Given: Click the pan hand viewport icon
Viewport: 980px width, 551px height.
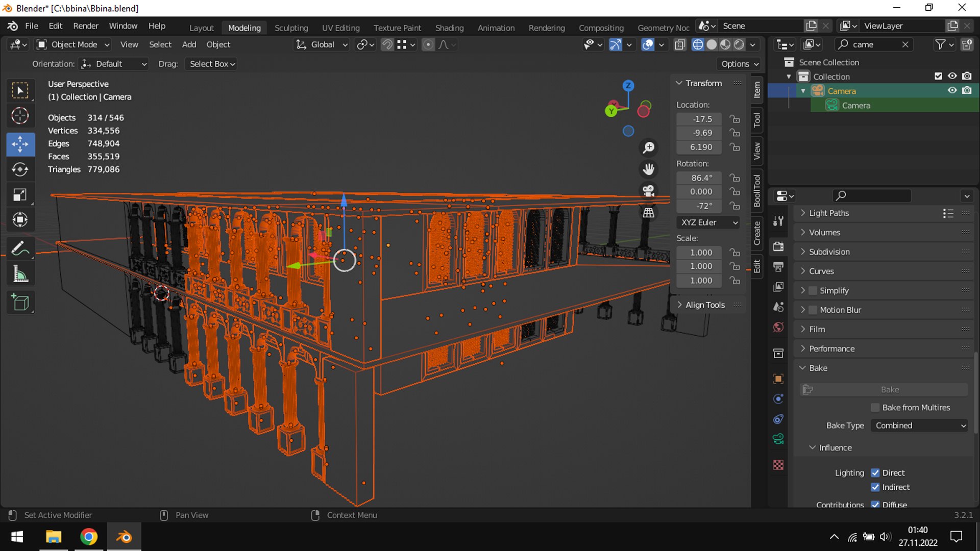Looking at the screenshot, I should point(649,169).
